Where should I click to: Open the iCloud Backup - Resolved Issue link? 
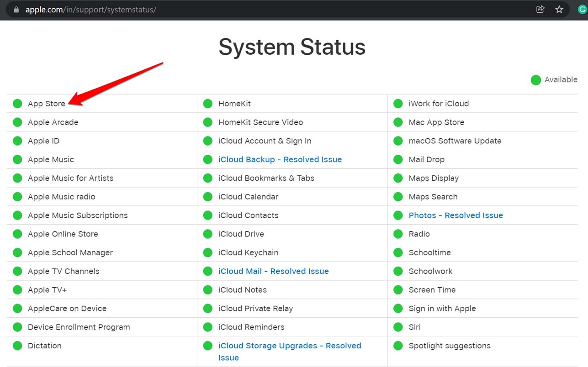click(280, 159)
